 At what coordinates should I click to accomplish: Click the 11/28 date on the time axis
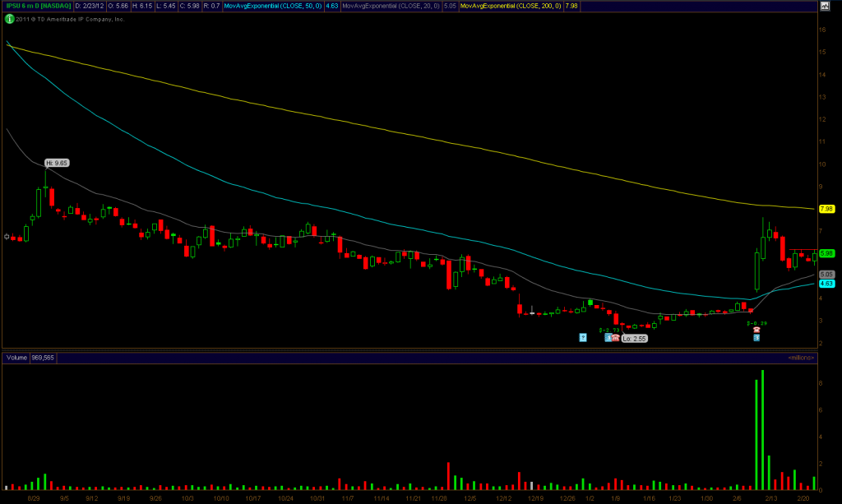pos(440,498)
